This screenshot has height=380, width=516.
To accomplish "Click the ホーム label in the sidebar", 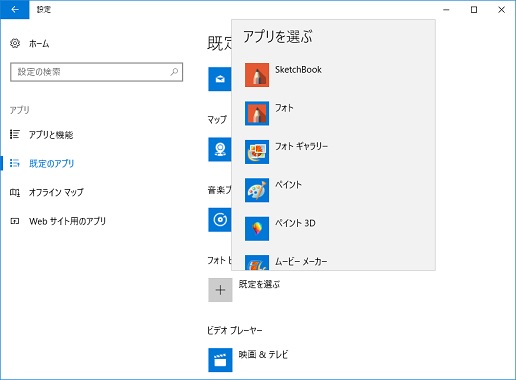I will pyautogui.click(x=39, y=43).
